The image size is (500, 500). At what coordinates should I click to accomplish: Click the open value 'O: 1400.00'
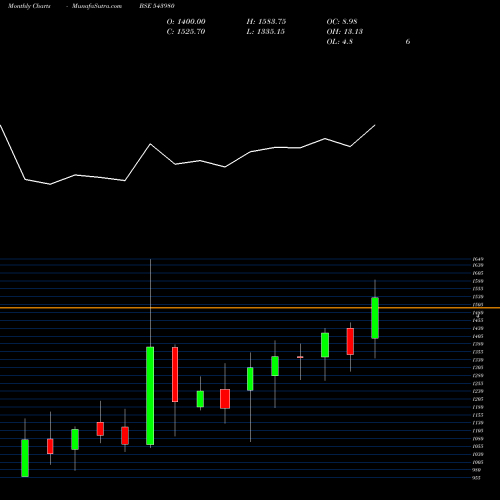(x=186, y=22)
